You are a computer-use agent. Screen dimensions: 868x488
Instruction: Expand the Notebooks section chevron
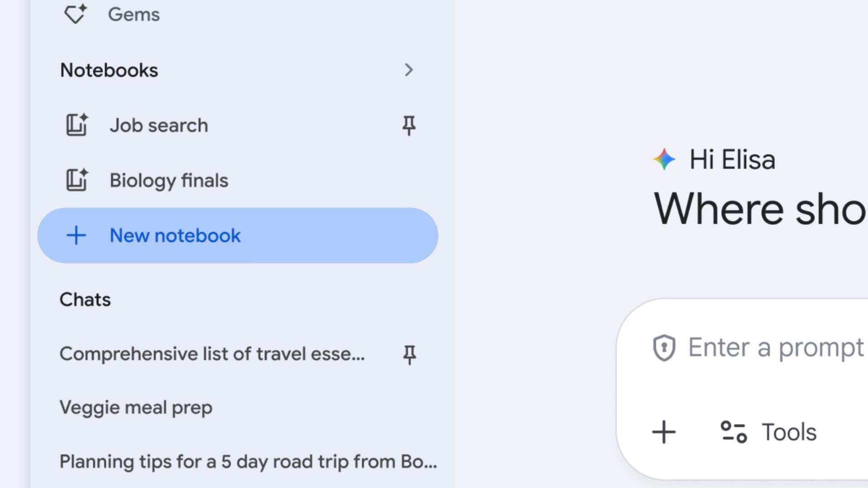coord(409,70)
